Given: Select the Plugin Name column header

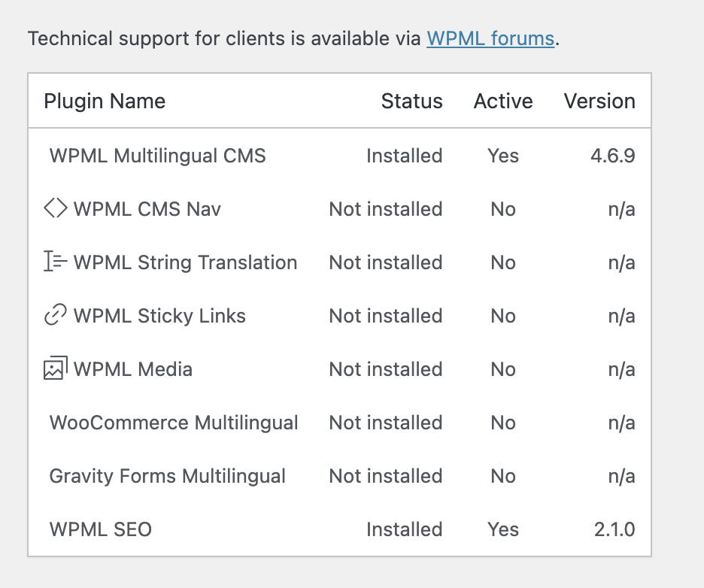Looking at the screenshot, I should pyautogui.click(x=105, y=101).
